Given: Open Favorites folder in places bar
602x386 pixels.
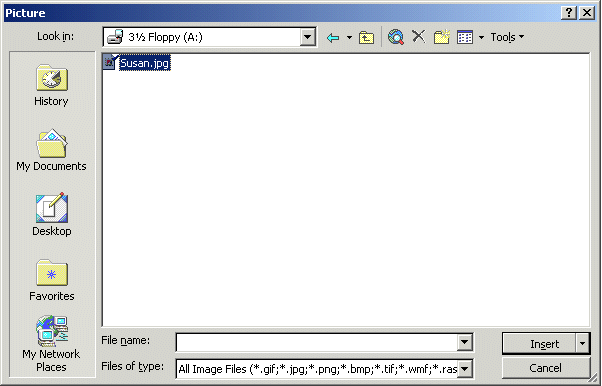Looking at the screenshot, I should [51, 280].
